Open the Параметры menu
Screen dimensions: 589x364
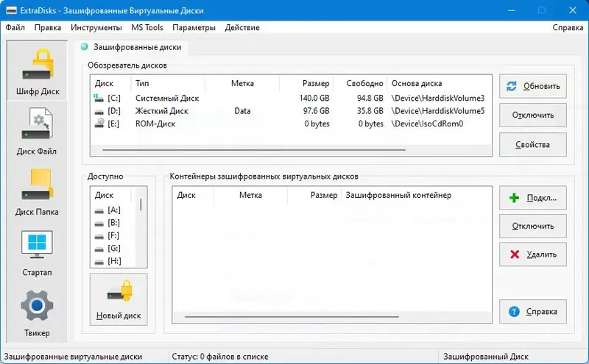[x=194, y=27]
